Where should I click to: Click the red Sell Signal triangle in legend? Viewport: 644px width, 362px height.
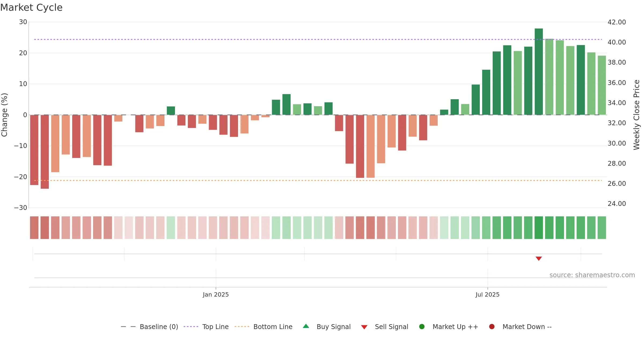(x=364, y=327)
